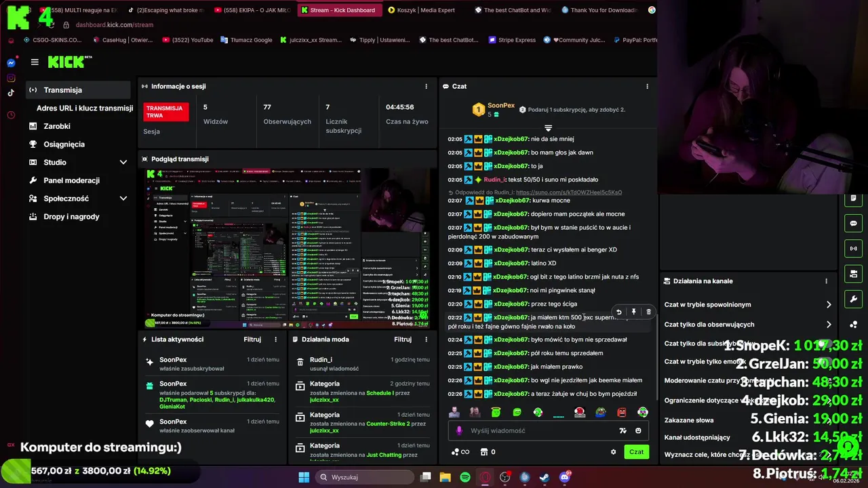Open Dropy i nagrody in the sidebar

click(71, 217)
